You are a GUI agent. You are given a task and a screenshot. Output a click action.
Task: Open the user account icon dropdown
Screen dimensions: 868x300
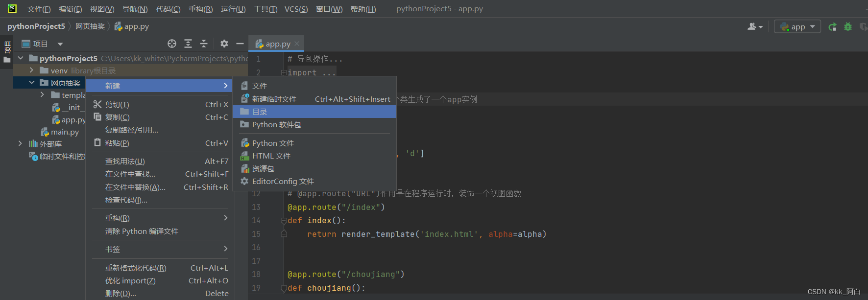755,26
